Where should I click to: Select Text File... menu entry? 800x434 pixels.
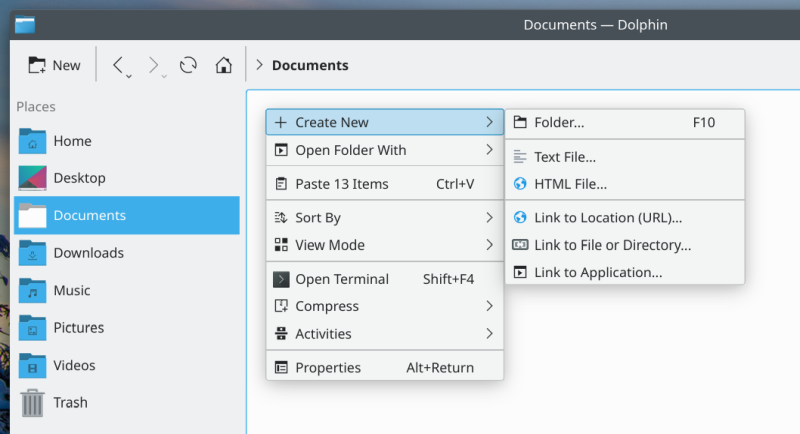pos(565,157)
